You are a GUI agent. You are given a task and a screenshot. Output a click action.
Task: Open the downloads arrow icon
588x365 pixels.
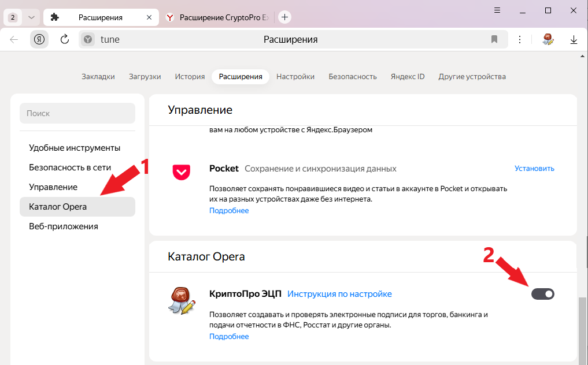574,39
